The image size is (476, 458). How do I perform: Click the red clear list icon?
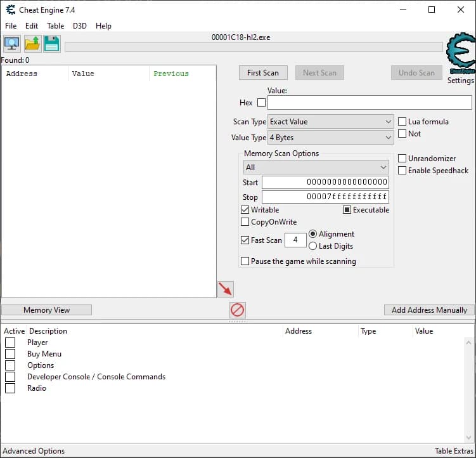tap(238, 310)
